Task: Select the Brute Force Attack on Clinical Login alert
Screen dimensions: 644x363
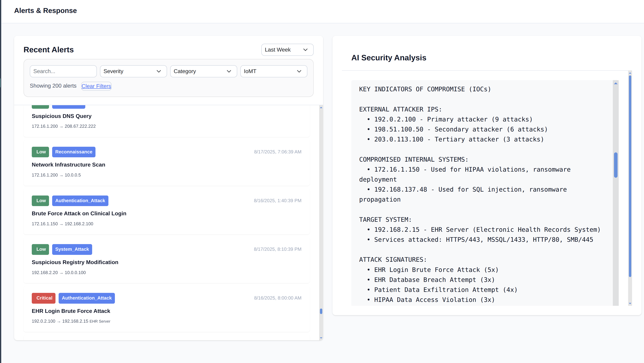Action: coord(79,213)
